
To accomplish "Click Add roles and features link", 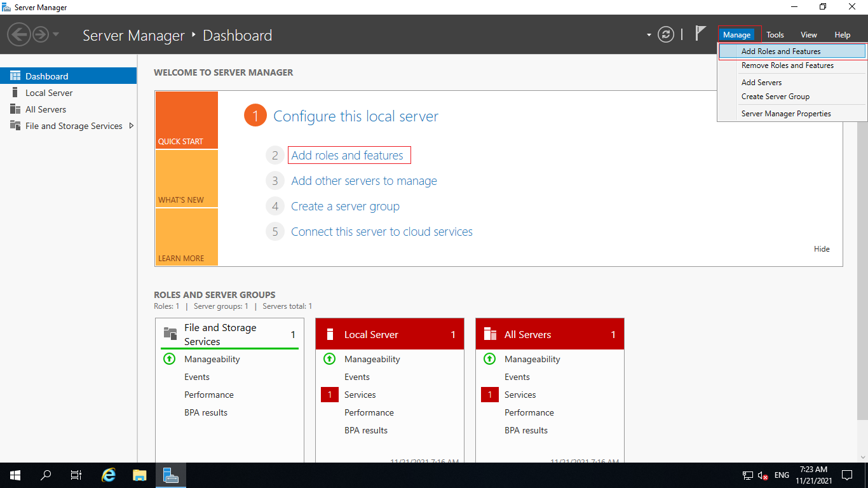I will coord(347,155).
